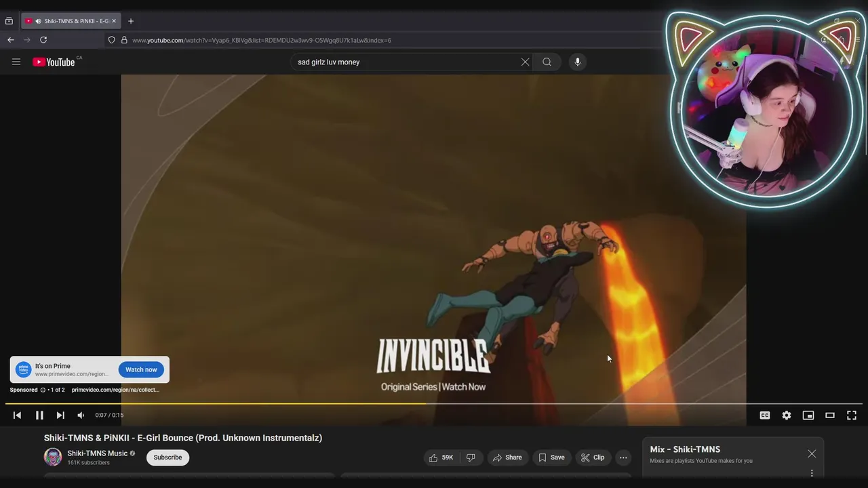The image size is (868, 488).
Task: Toggle closed captions
Action: point(765,415)
